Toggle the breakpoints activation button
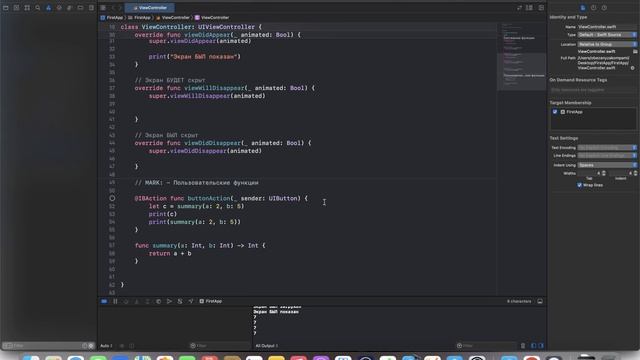The image size is (640, 360). 104,301
